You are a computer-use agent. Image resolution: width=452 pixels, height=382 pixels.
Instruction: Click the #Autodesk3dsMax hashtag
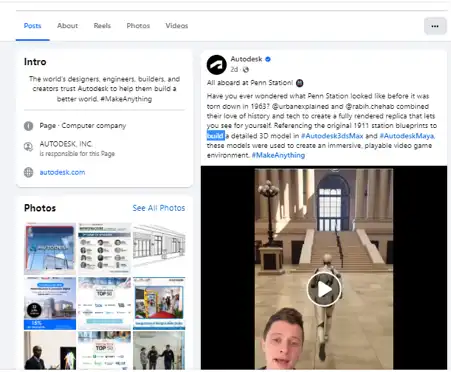(332, 136)
